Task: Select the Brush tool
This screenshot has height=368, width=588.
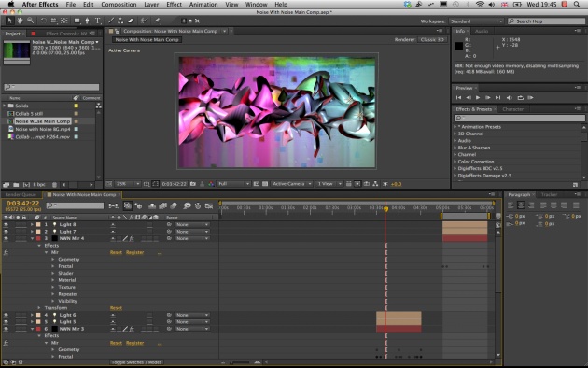Action: [111, 21]
